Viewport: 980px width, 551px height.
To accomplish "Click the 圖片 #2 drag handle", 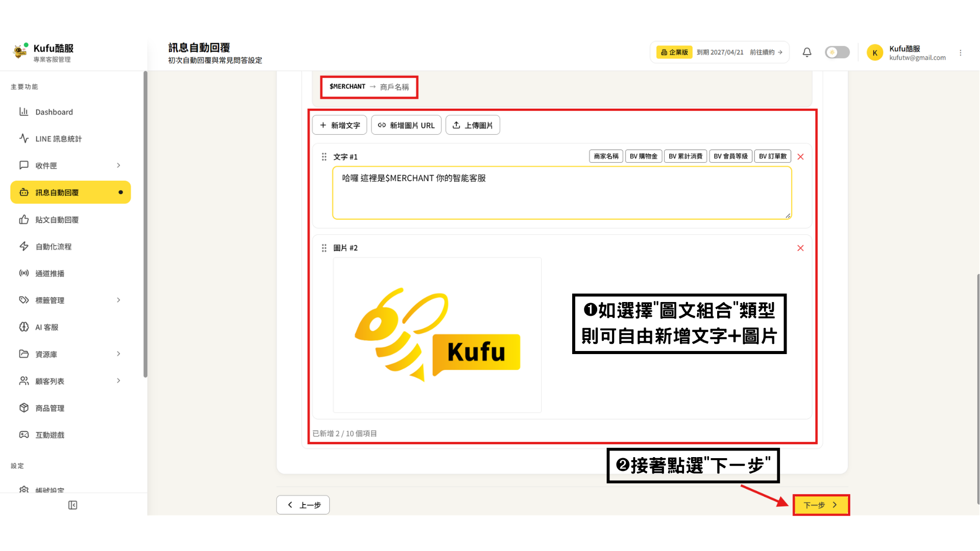I will (x=324, y=248).
